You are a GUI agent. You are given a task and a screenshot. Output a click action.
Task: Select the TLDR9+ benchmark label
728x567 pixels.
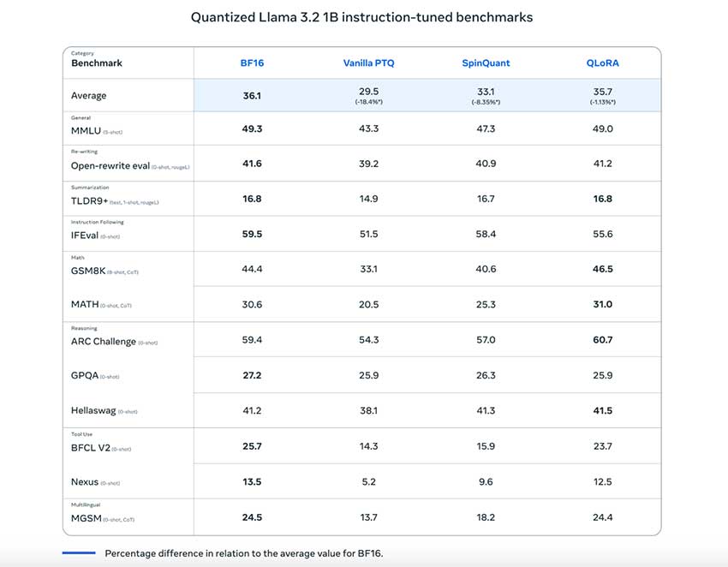tap(90, 202)
